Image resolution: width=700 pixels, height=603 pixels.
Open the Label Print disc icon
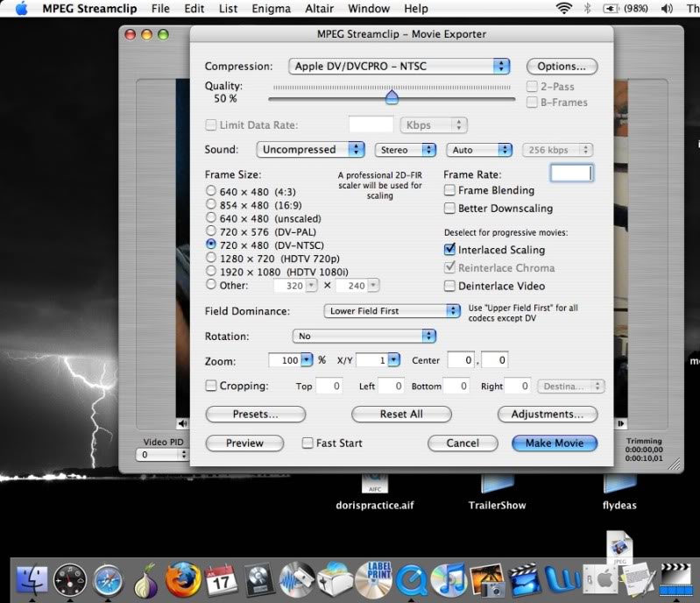[374, 579]
